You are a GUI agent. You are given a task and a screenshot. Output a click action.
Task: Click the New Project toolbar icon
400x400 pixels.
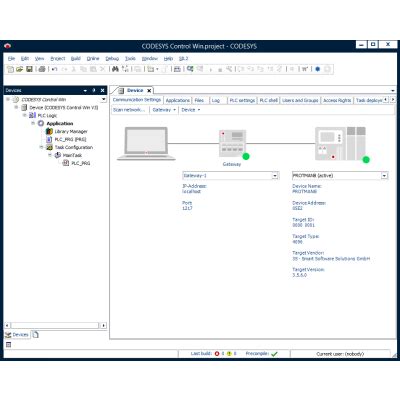tap(11, 69)
